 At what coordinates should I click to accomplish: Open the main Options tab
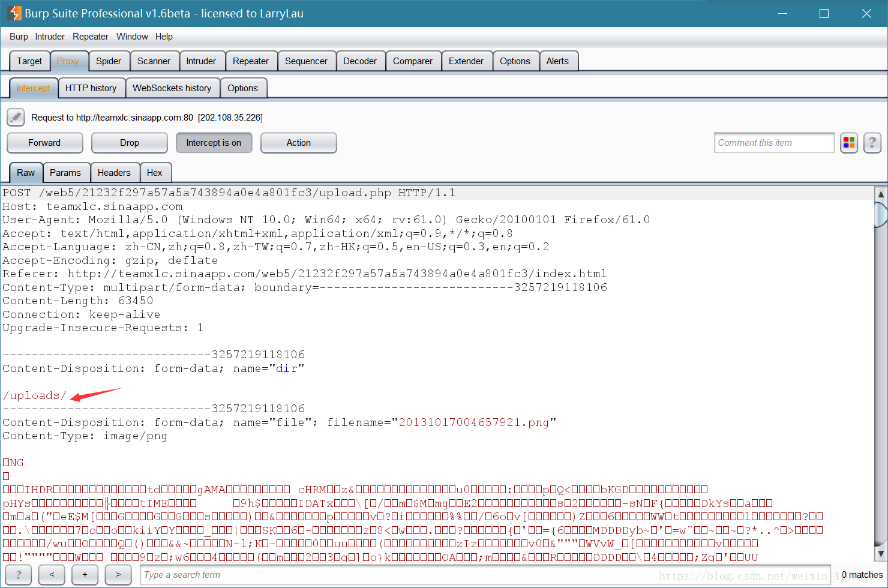[515, 61]
